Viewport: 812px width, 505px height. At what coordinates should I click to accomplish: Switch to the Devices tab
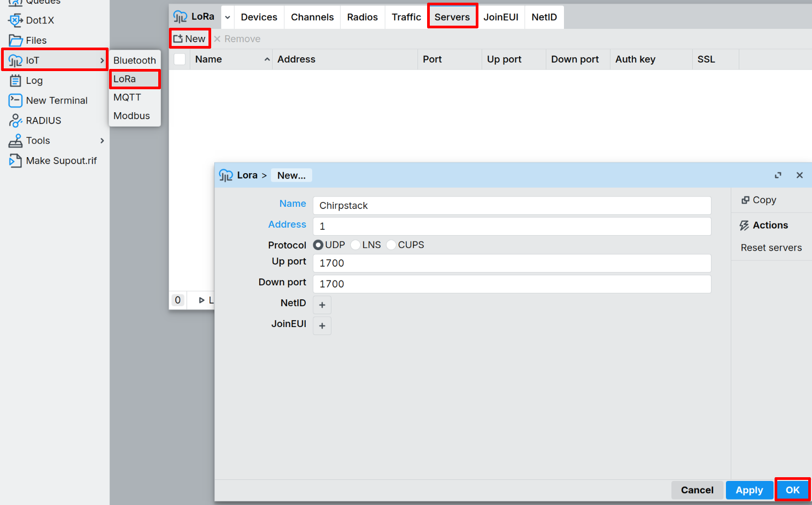[259, 17]
